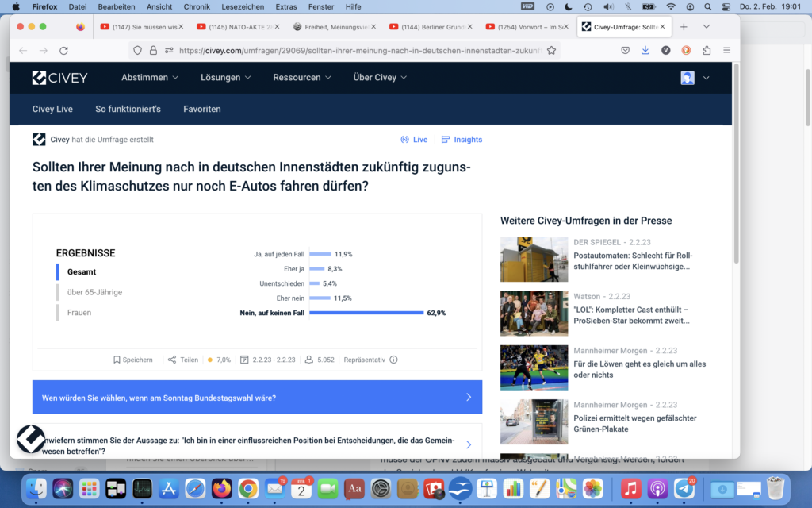Viewport: 812px width, 508px height.
Task: Click the Live broadcast icon
Action: pos(404,140)
